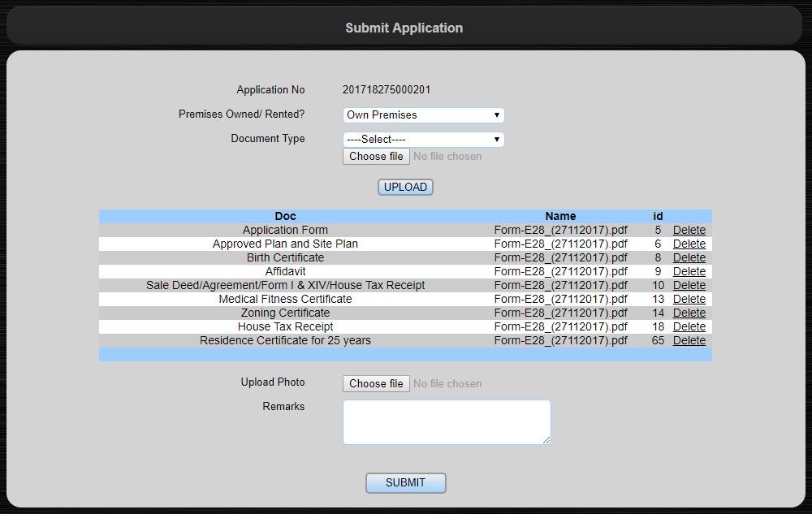Submit the application with SUBMIT button

coord(405,483)
